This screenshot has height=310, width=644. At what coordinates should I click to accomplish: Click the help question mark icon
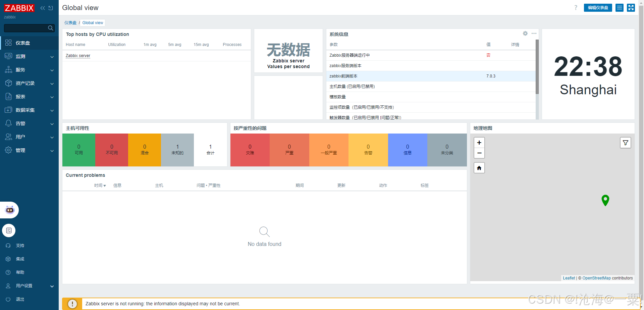(x=576, y=8)
